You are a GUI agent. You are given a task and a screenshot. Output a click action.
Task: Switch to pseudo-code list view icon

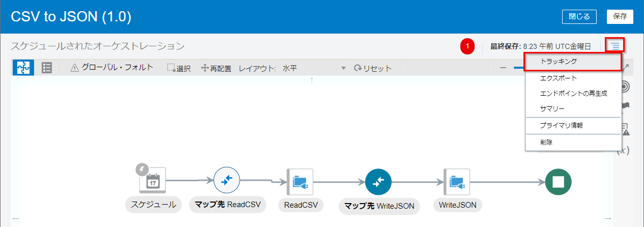click(x=47, y=68)
